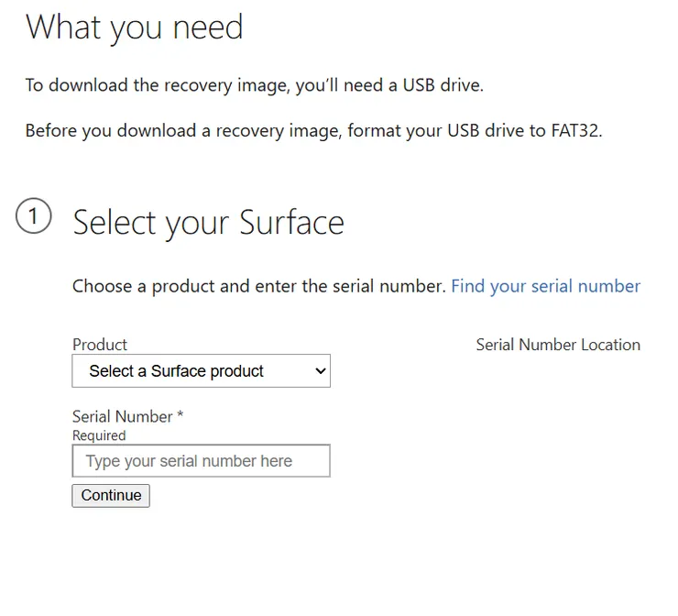Click the sentence about formatting to FAT32
The width and height of the screenshot is (678, 616).
click(313, 130)
